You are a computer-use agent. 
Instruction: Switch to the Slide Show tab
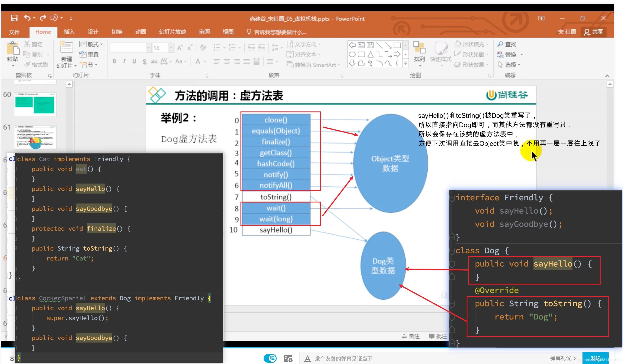click(x=172, y=32)
